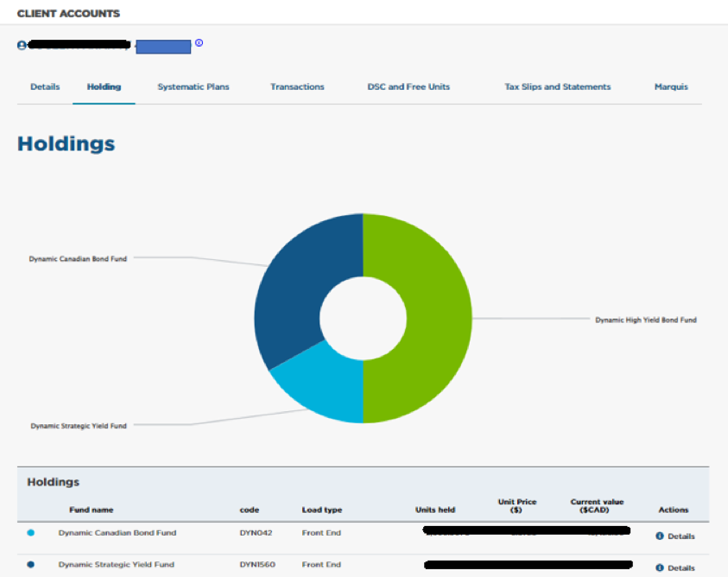Click the Dynamic High Yield Bond Fund chart label

(x=646, y=320)
